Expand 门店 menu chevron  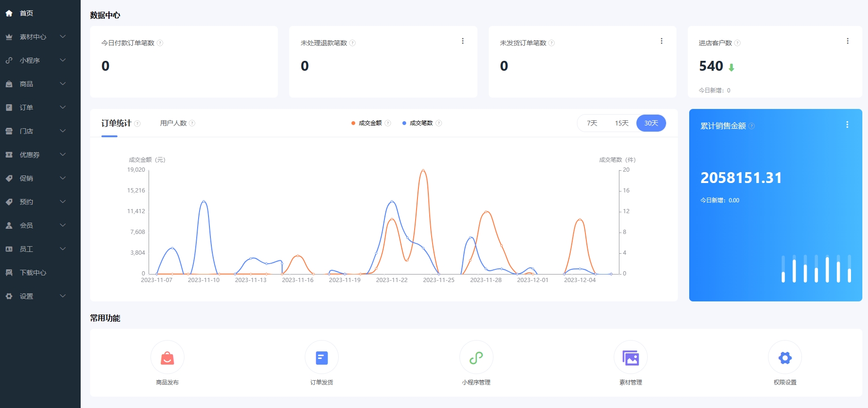63,131
